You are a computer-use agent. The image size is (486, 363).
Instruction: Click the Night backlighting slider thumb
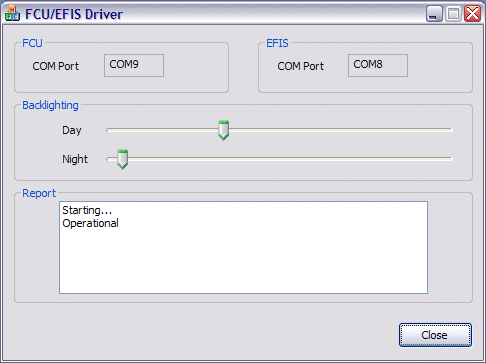pos(122,159)
